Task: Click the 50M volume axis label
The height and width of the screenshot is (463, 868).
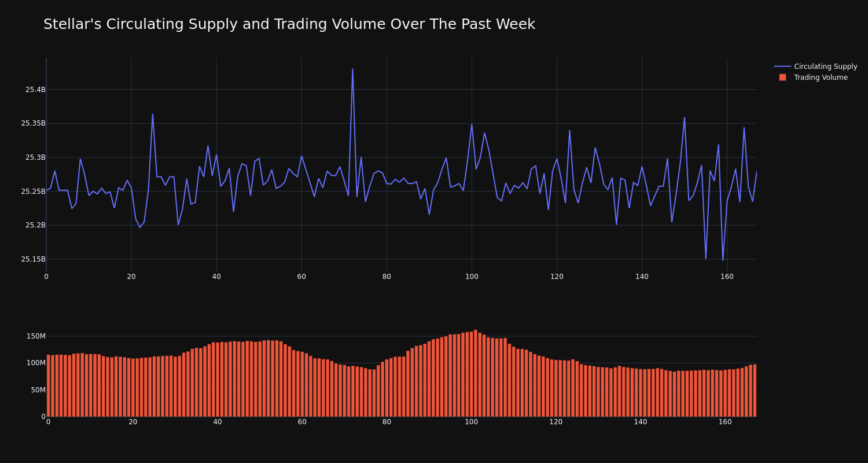Action: (38, 390)
